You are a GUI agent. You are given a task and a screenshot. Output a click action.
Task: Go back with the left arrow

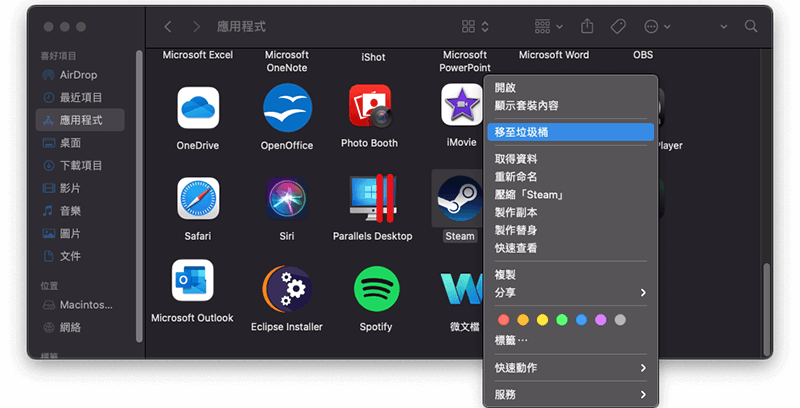(x=168, y=27)
